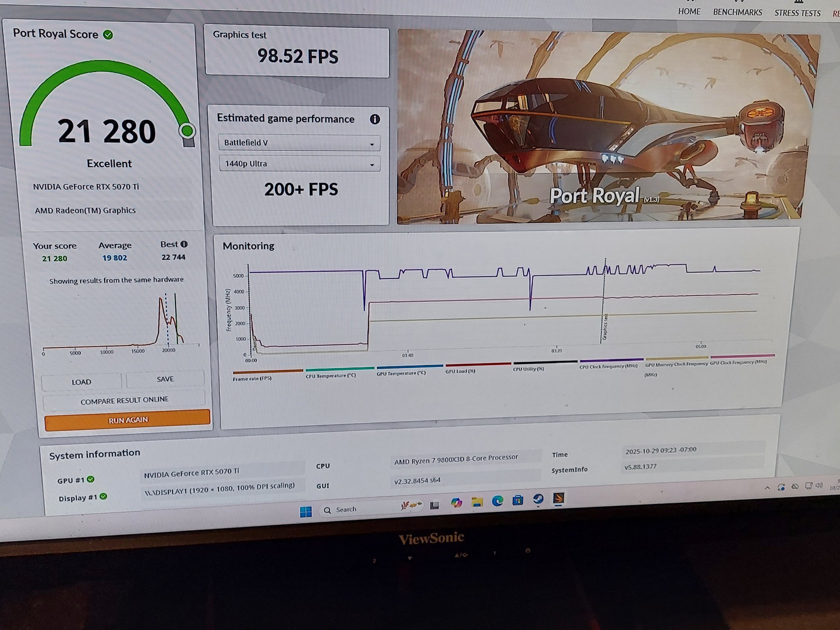840x630 pixels.
Task: Launch Copilot from the taskbar
Action: (x=456, y=503)
